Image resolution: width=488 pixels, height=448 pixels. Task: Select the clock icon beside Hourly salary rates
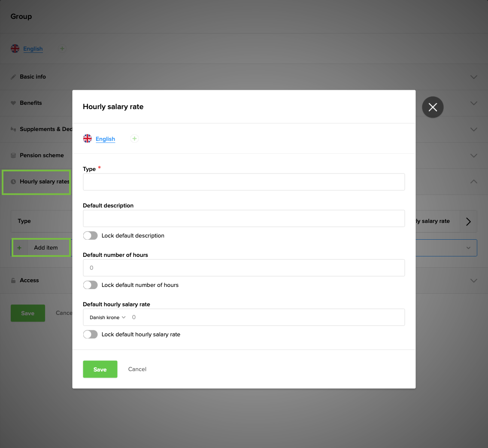[14, 182]
